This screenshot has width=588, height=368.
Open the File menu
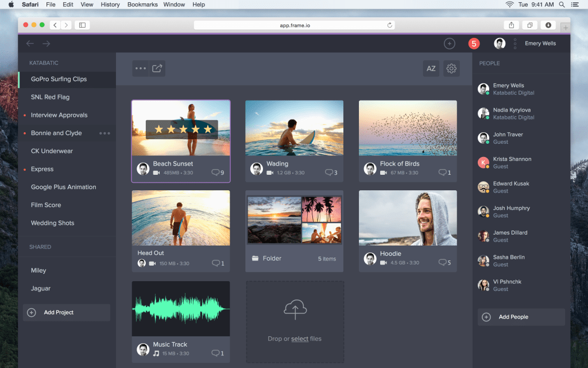pyautogui.click(x=51, y=5)
